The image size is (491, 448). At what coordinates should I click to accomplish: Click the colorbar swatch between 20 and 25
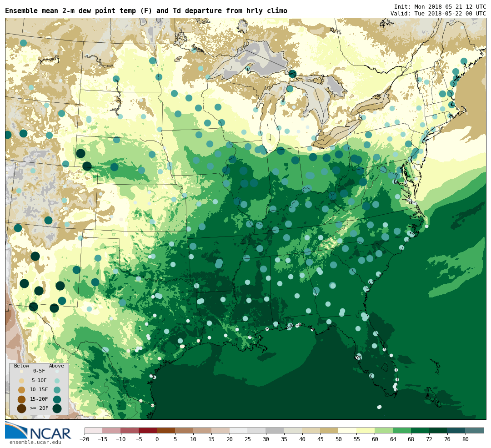[x=239, y=430]
